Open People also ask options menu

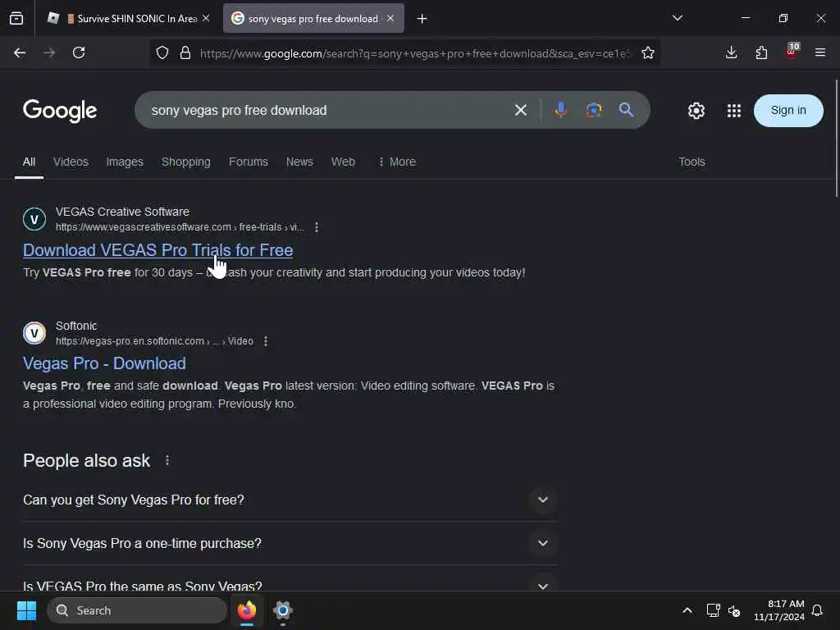[x=167, y=460]
